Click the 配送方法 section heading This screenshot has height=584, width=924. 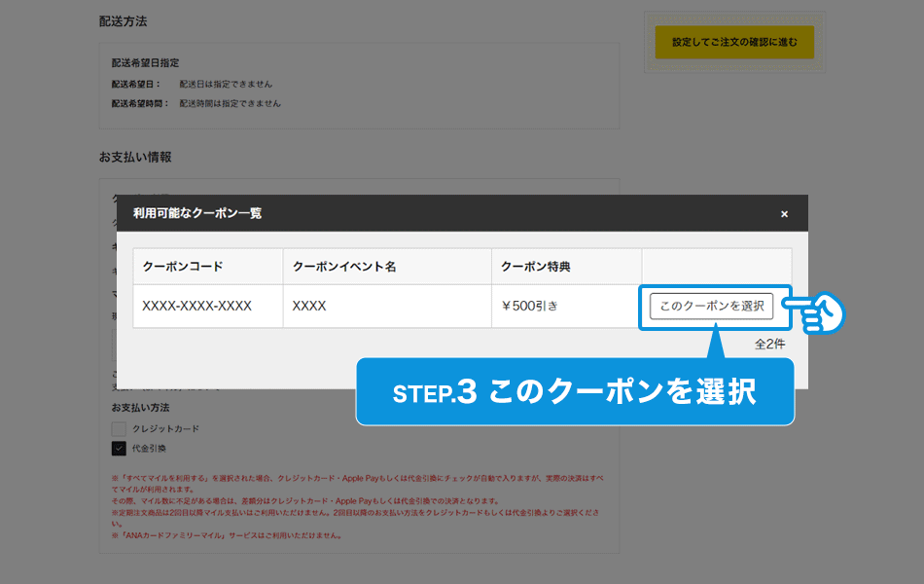[x=123, y=20]
